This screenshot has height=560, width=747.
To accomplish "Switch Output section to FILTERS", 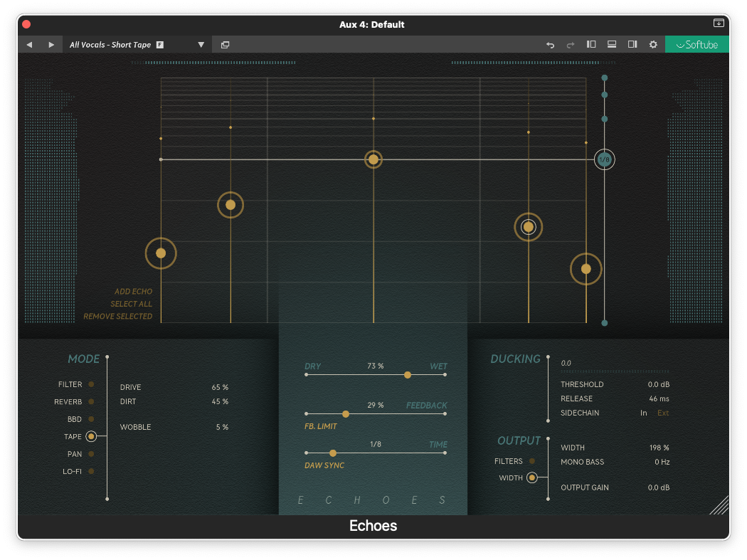I will (531, 461).
